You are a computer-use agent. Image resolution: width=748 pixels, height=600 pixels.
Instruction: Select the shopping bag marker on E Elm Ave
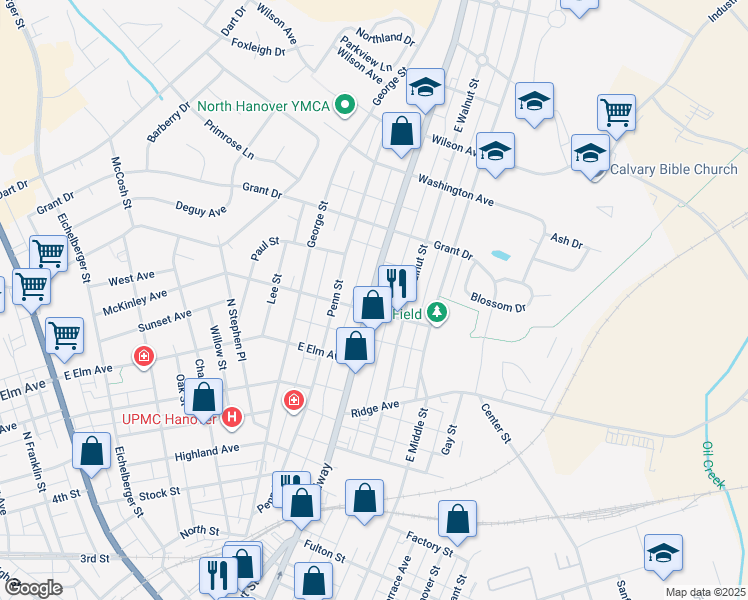pos(355,346)
